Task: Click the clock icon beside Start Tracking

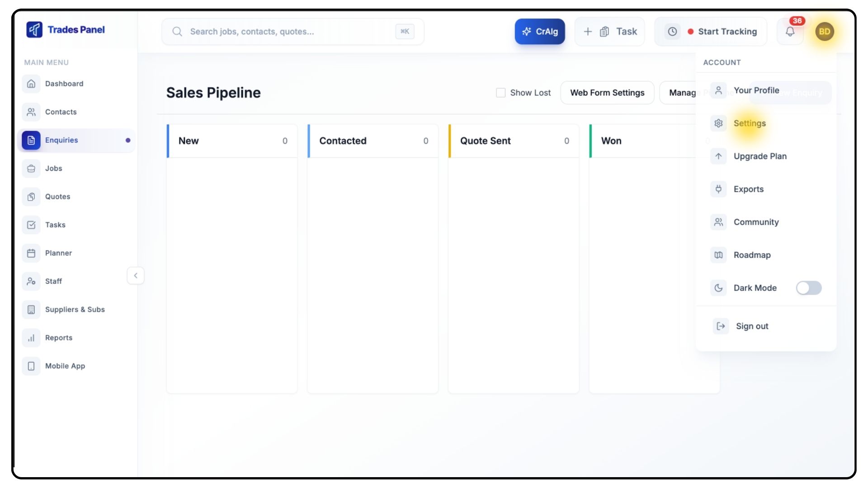Action: (672, 32)
